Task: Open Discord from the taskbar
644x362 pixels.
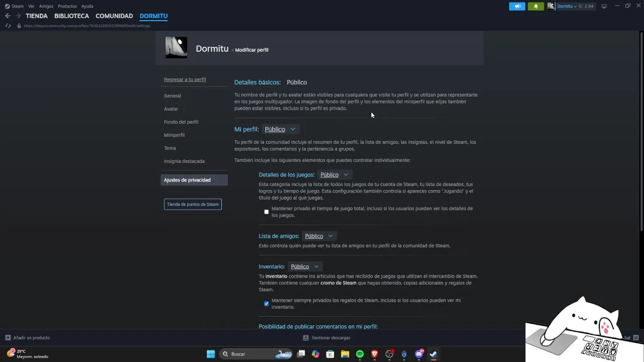Action: coord(419,354)
